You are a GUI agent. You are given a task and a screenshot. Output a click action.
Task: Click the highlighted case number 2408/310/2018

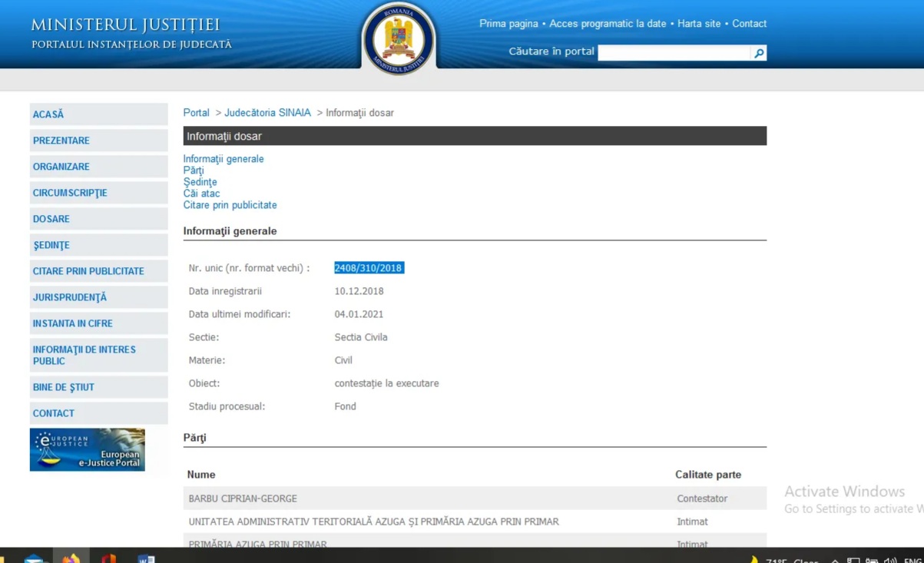[x=369, y=268]
